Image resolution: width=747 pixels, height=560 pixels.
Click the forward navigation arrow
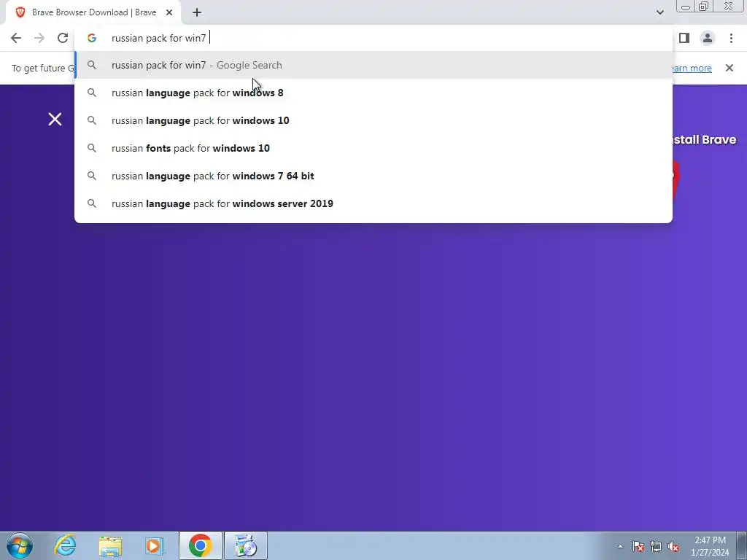tap(39, 38)
